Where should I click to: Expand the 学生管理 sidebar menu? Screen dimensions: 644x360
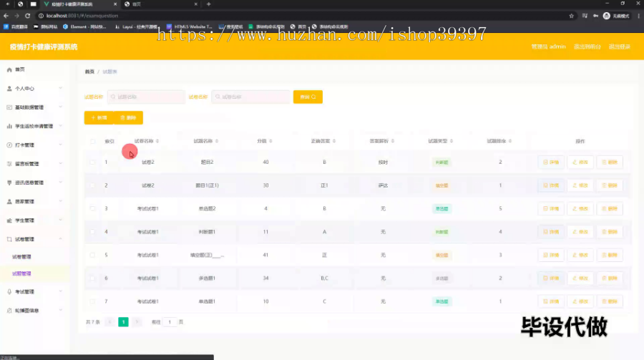pos(34,220)
